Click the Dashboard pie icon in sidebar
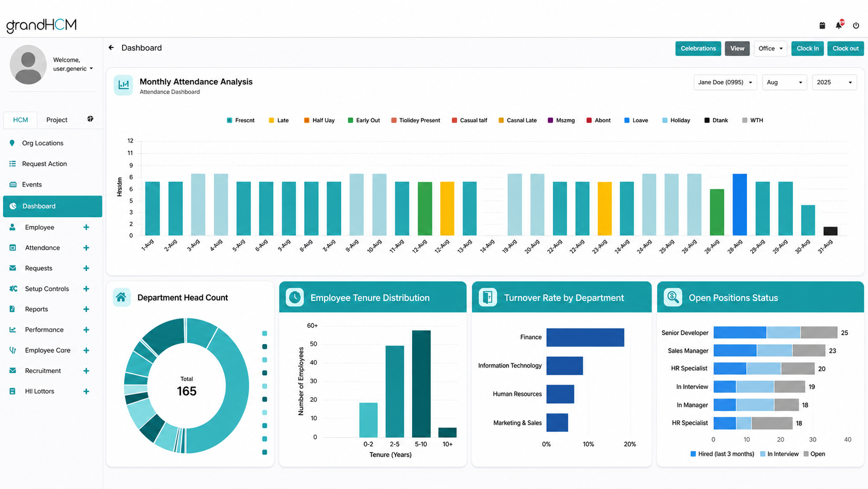 pos(13,206)
